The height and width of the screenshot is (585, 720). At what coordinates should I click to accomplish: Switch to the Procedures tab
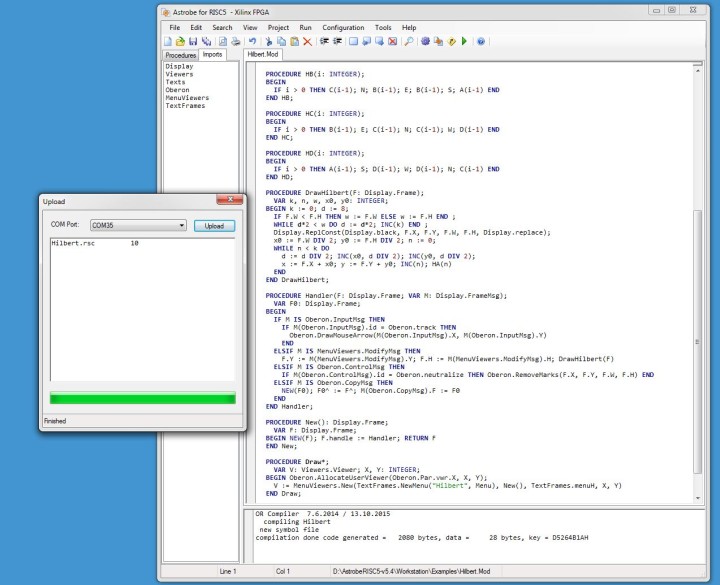coord(180,55)
